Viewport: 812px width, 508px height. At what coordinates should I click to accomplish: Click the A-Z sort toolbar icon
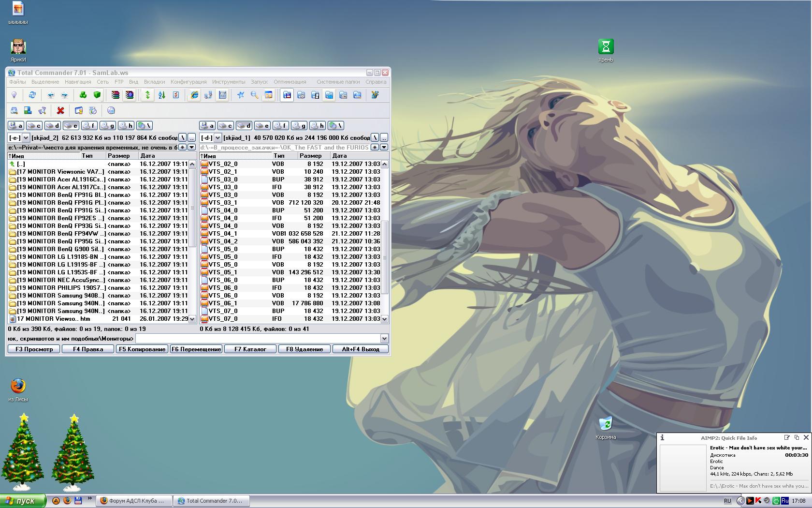[x=162, y=95]
